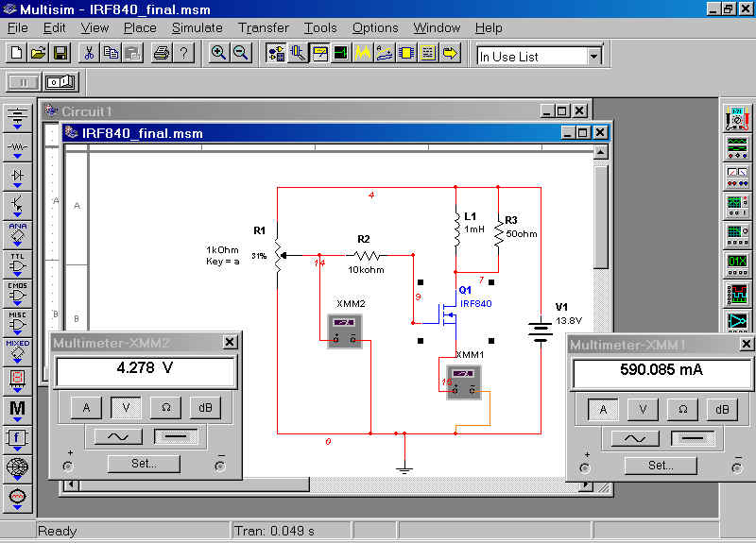Open the Indicators seven-segment bin
Screen dimensions: 756x543
tap(18, 382)
